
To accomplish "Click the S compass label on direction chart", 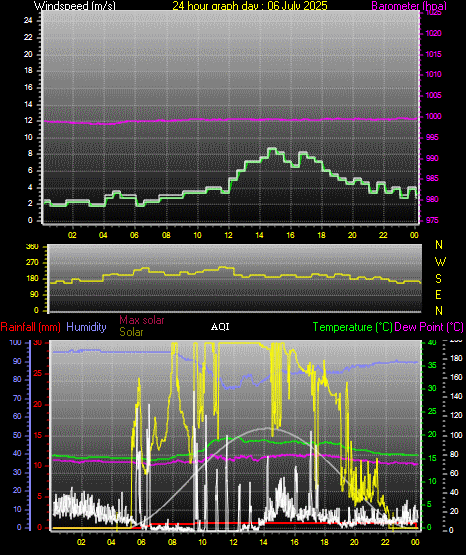I will point(438,279).
